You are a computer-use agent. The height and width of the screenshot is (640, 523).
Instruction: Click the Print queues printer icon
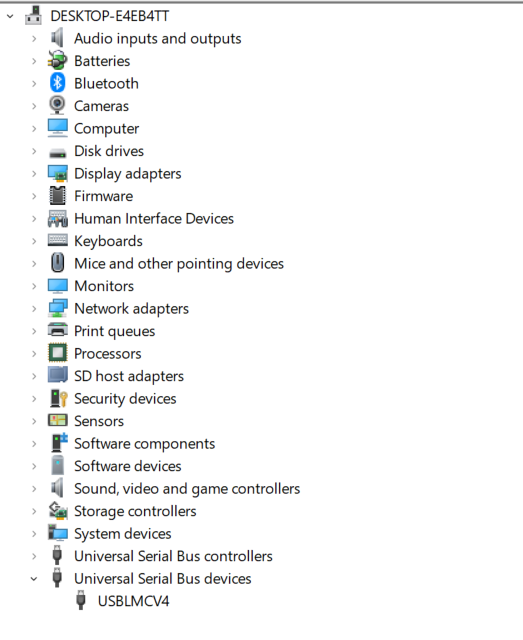click(x=58, y=331)
